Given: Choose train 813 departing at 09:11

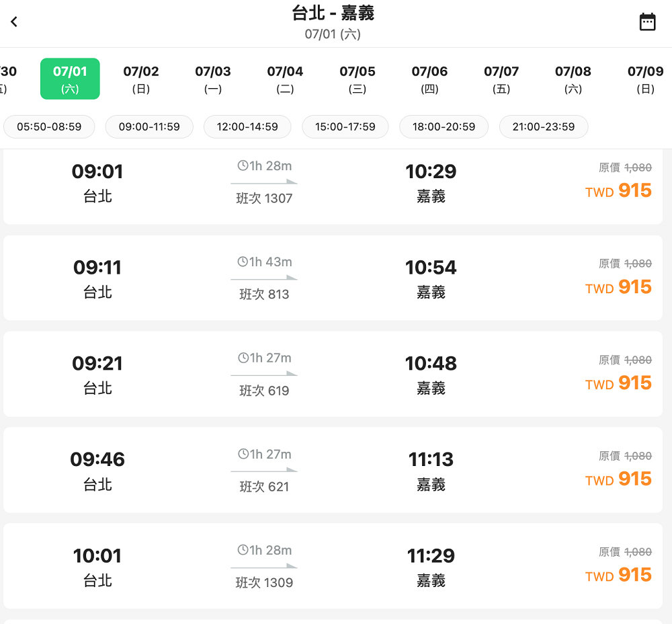Looking at the screenshot, I should click(333, 278).
